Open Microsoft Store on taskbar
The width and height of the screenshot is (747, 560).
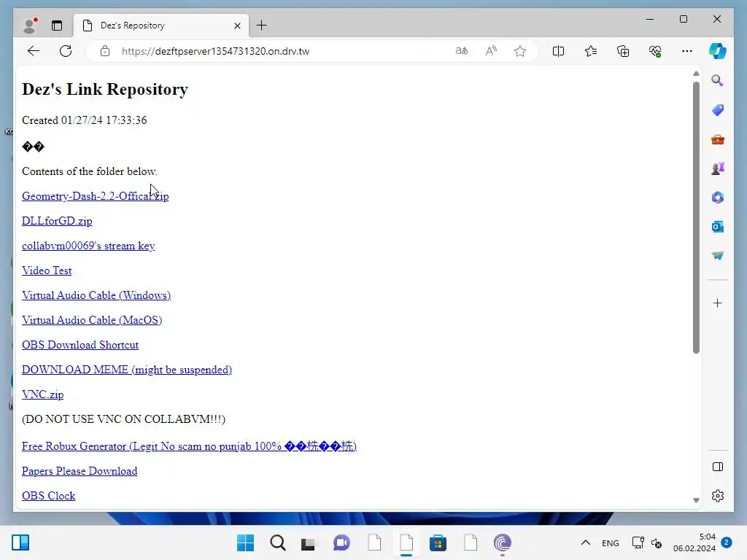[x=438, y=542]
